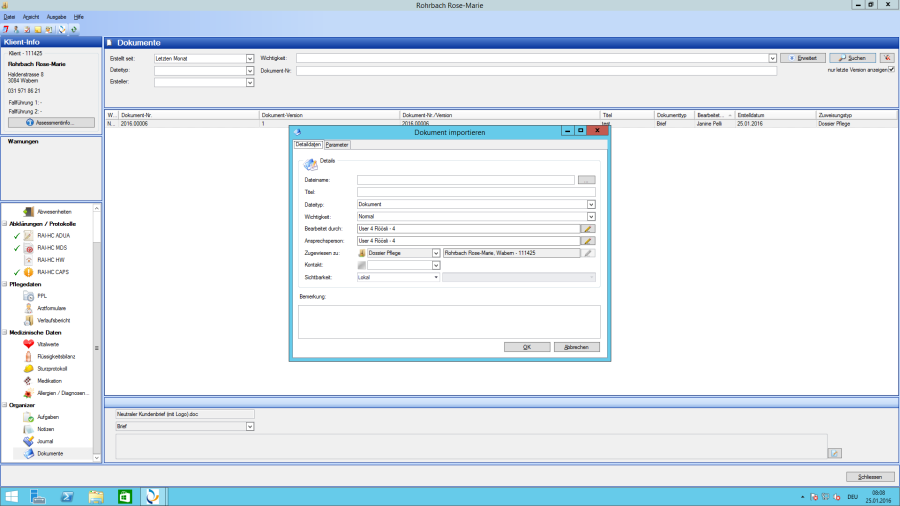Screen dimensions: 900x506
Task: Open the Wichtigkeit dropdown in import dialog
Action: point(590,216)
